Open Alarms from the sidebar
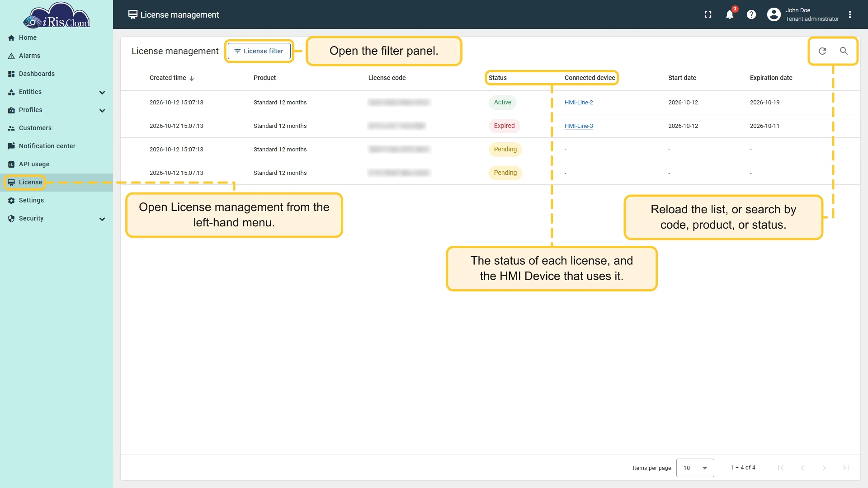This screenshot has width=868, height=488. coord(57,56)
